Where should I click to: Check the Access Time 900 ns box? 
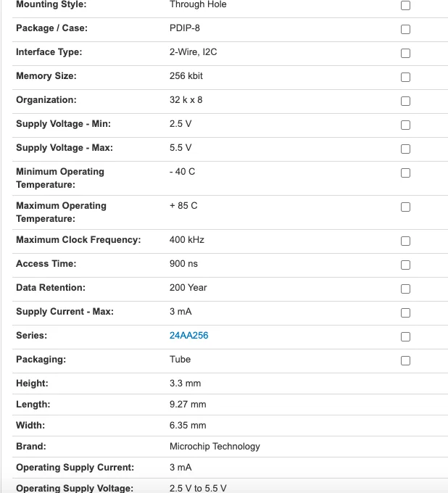click(x=405, y=265)
